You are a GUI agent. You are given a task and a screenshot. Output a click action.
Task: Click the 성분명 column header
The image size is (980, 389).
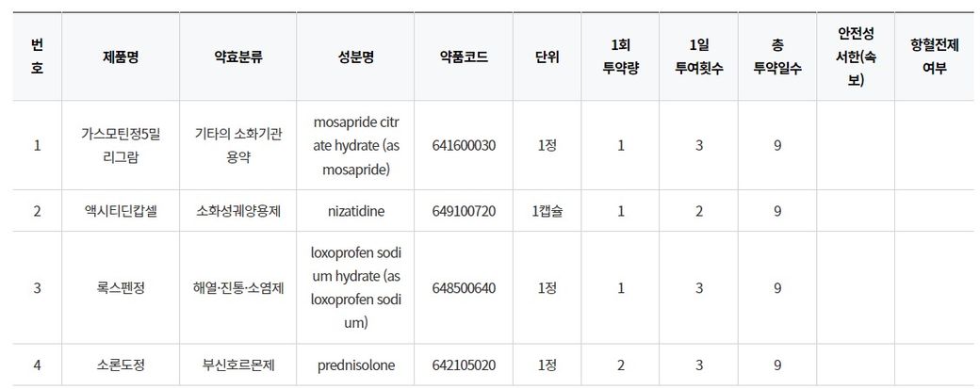tap(355, 57)
